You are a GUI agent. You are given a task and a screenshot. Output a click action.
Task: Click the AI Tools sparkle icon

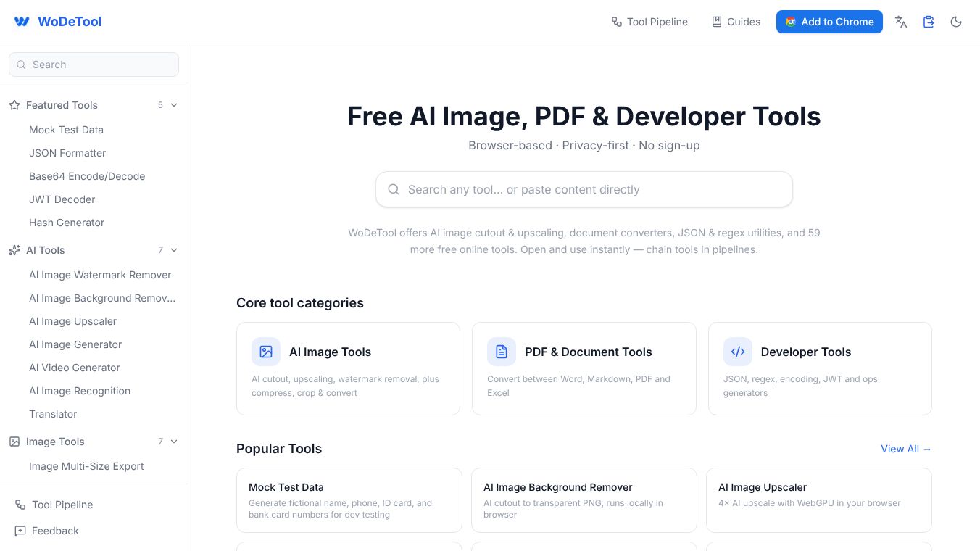(14, 250)
